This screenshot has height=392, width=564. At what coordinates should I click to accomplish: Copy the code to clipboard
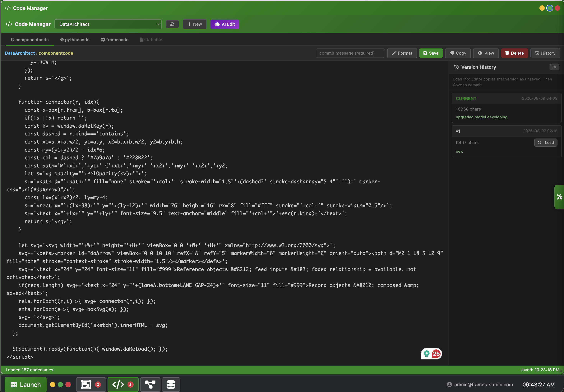(x=458, y=53)
